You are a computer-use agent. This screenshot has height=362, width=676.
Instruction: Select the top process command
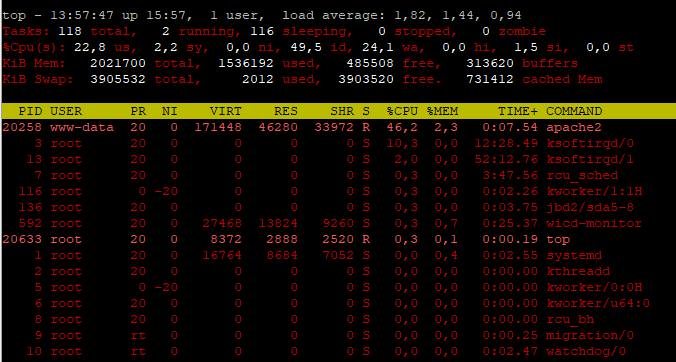click(558, 239)
